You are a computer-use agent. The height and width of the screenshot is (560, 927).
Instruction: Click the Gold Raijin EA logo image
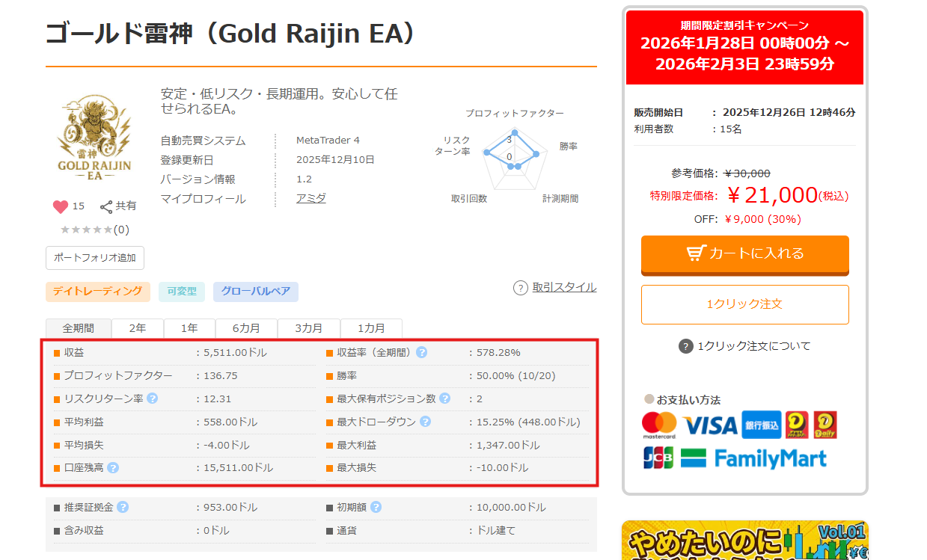[x=94, y=138]
